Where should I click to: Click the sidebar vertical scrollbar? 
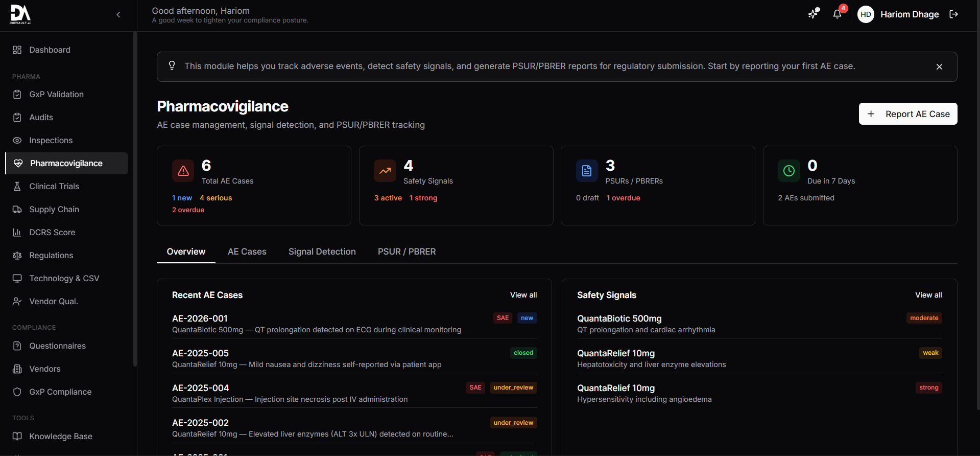(135, 199)
